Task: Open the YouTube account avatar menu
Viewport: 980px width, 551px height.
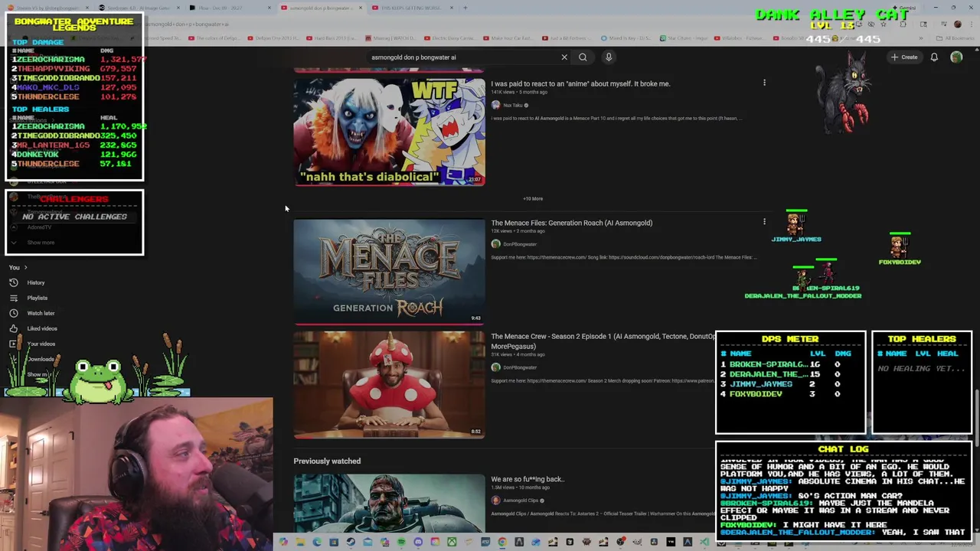Action: point(956,57)
